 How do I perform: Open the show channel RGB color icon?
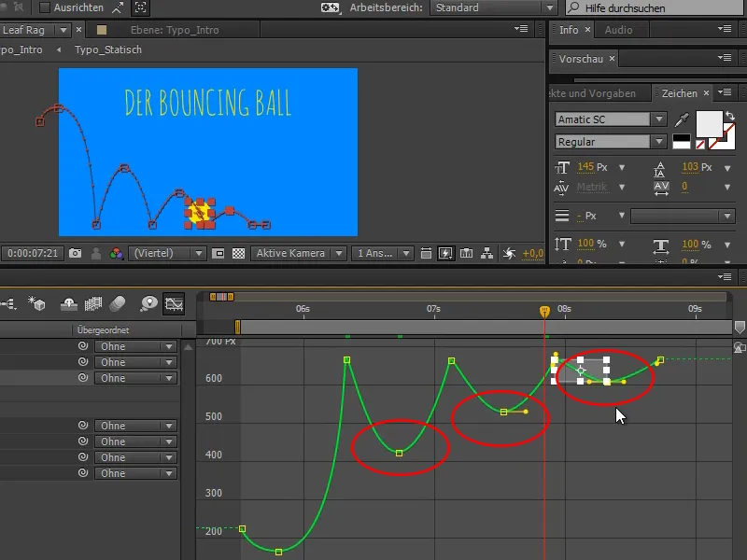point(116,253)
